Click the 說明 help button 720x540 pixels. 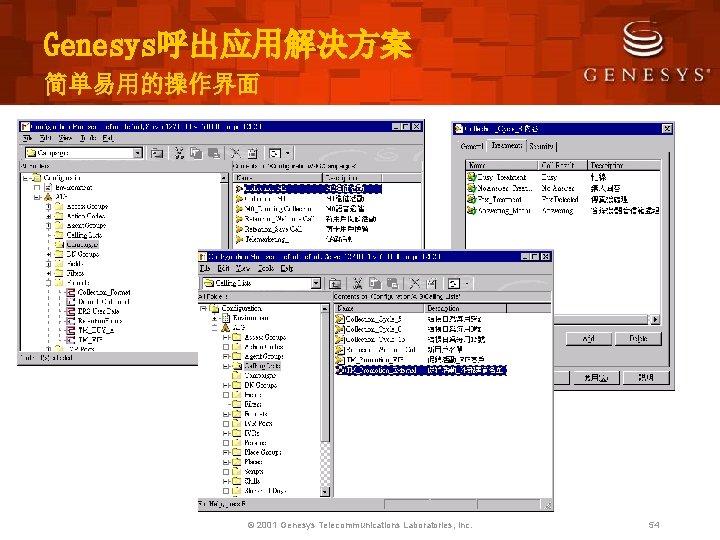click(x=645, y=377)
